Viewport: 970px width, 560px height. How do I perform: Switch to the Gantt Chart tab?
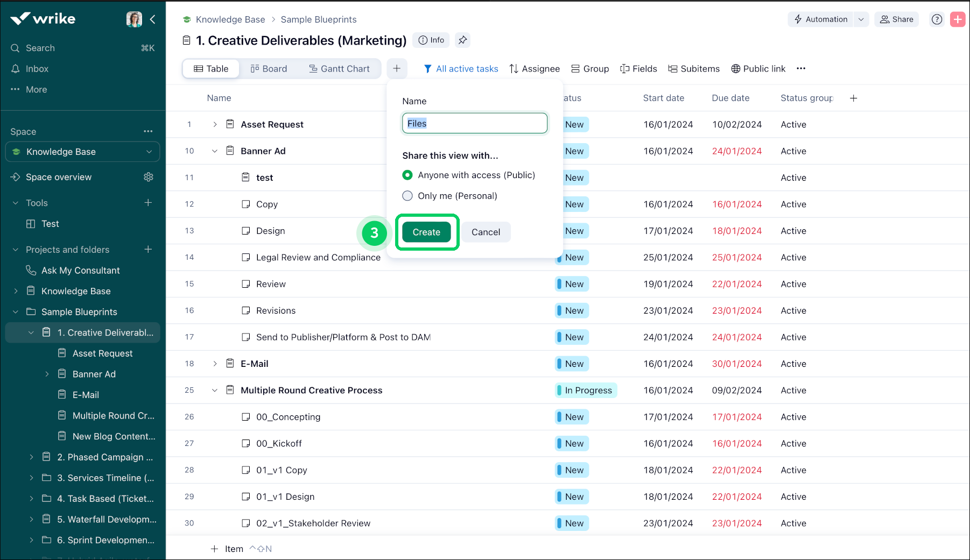click(339, 68)
